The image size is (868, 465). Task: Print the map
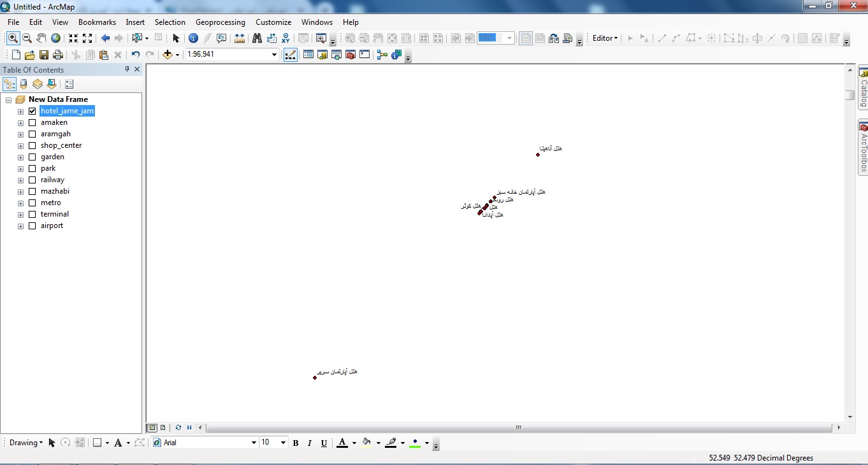(x=58, y=55)
